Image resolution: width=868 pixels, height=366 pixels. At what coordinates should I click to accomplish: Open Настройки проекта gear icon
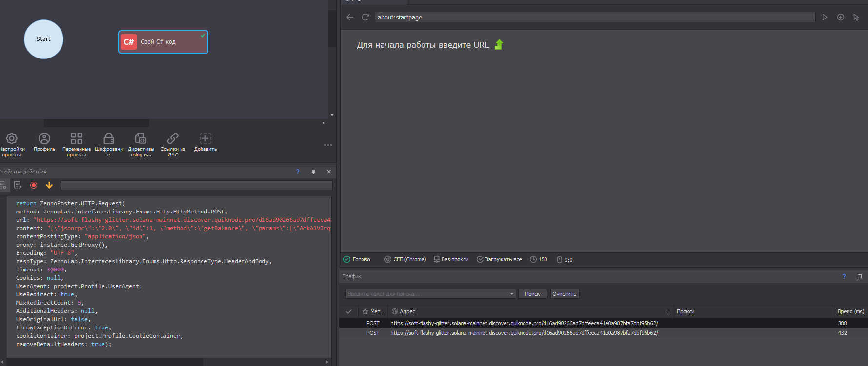pyautogui.click(x=12, y=139)
